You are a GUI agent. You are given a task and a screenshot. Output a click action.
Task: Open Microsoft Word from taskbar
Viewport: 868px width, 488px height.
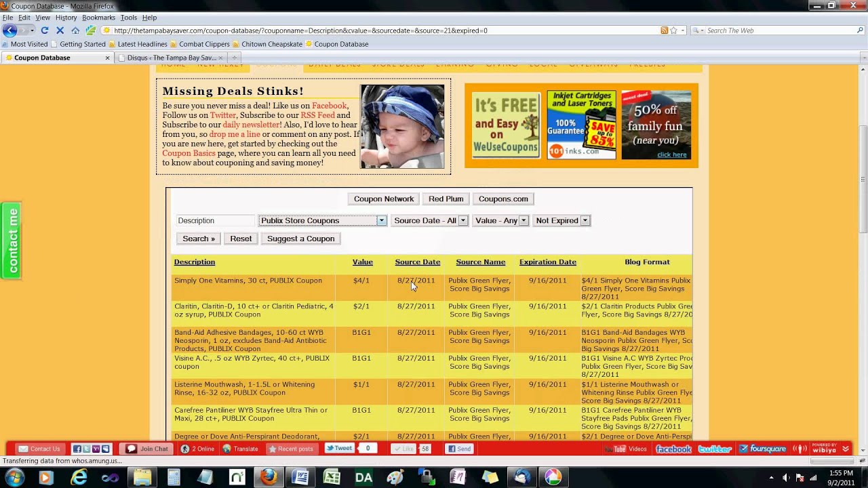(300, 477)
